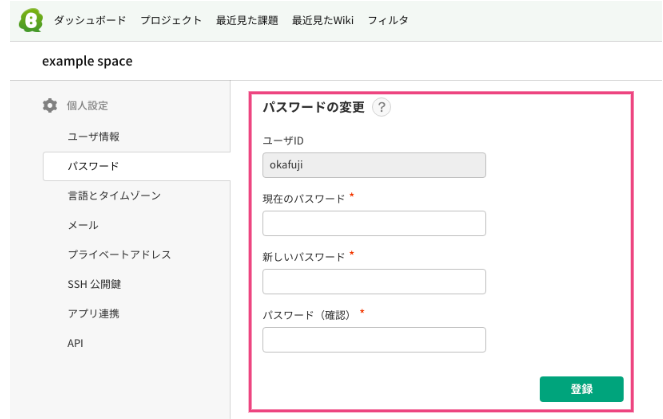Focus the 現在のパスワード input field
Image resolution: width=663 pixels, height=419 pixels.
pos(374,223)
